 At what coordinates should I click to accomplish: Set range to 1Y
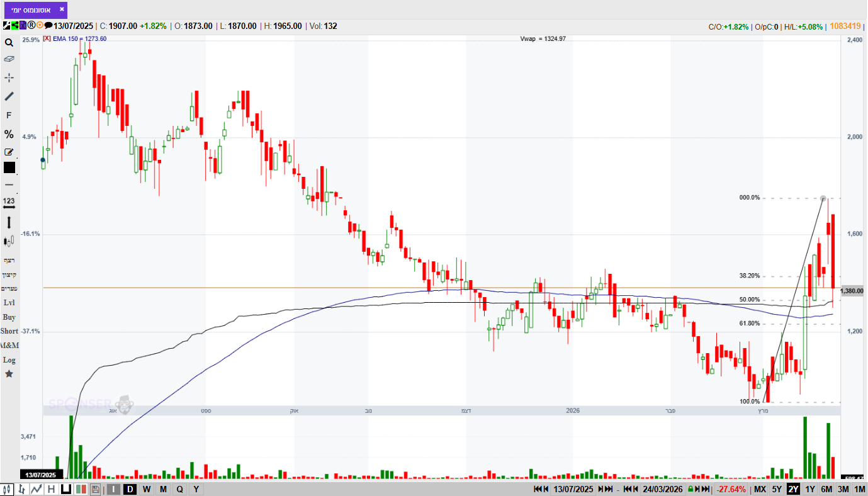(810, 489)
